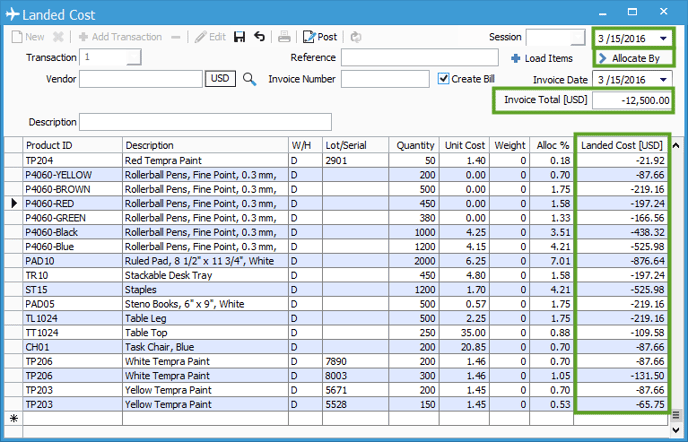688x442 pixels.
Task: Click the Alloc % column header
Action: coord(552,145)
